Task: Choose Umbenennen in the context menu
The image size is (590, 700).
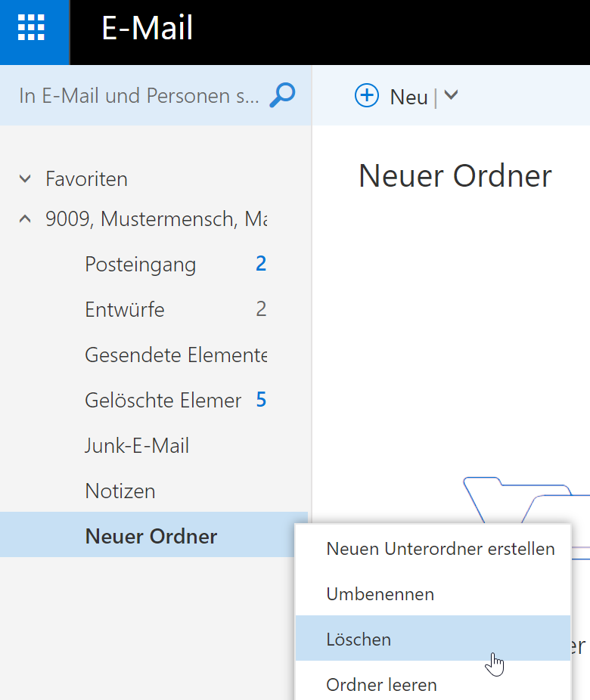Action: tap(433, 593)
